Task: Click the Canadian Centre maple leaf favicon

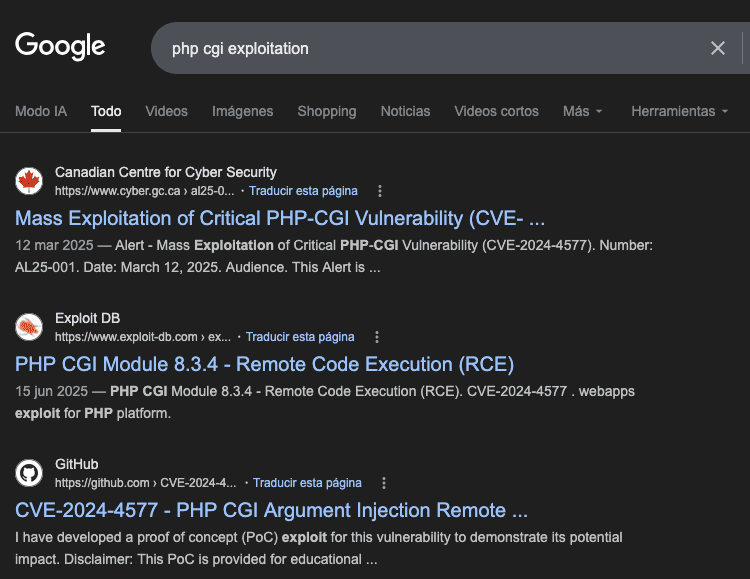Action: (29, 181)
